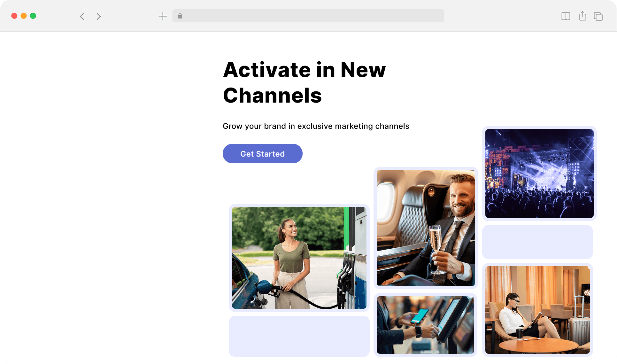Open the phone payment terminal image
This screenshot has width=617, height=364.
pyautogui.click(x=425, y=325)
